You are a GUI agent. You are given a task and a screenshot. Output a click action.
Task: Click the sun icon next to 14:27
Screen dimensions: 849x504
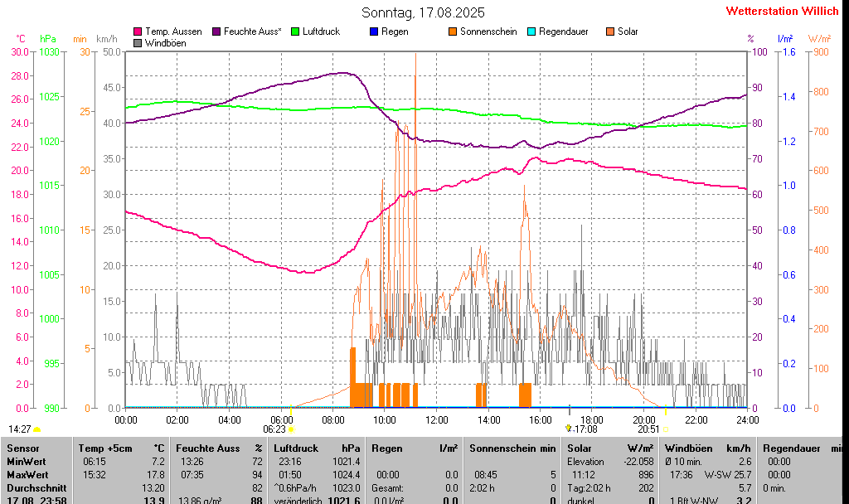[37, 429]
